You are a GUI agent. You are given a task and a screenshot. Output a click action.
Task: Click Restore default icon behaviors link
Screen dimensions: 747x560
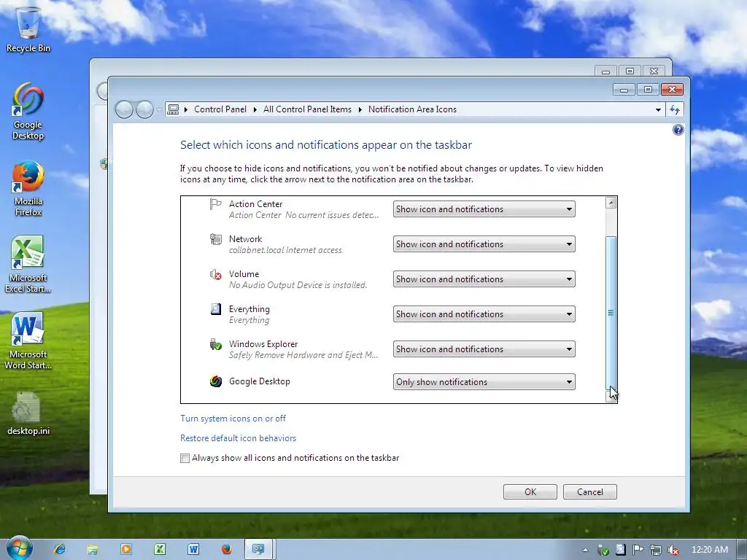[x=239, y=438]
